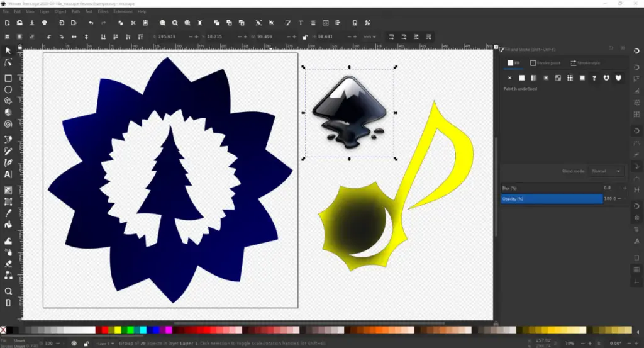
Task: Activate the Spiral tool
Action: point(8,124)
